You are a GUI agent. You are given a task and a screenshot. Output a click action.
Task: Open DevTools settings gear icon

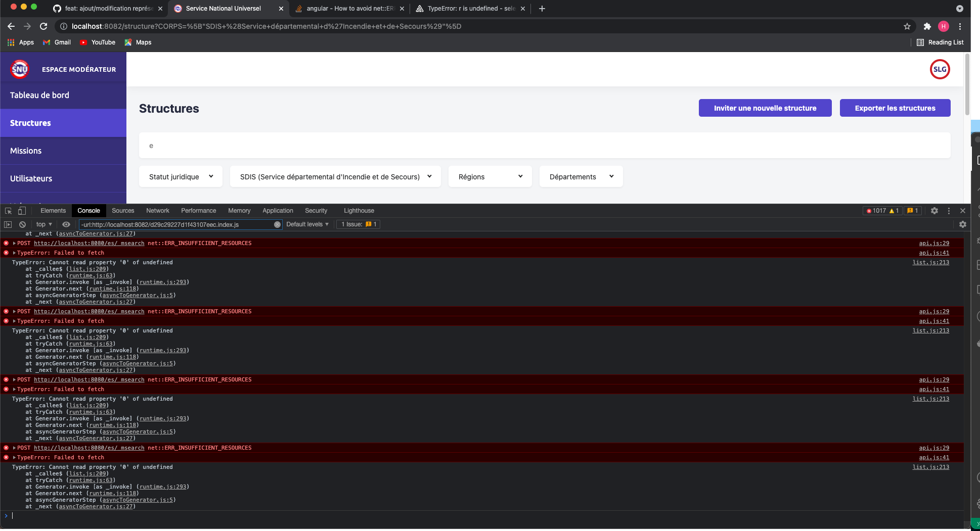point(934,211)
